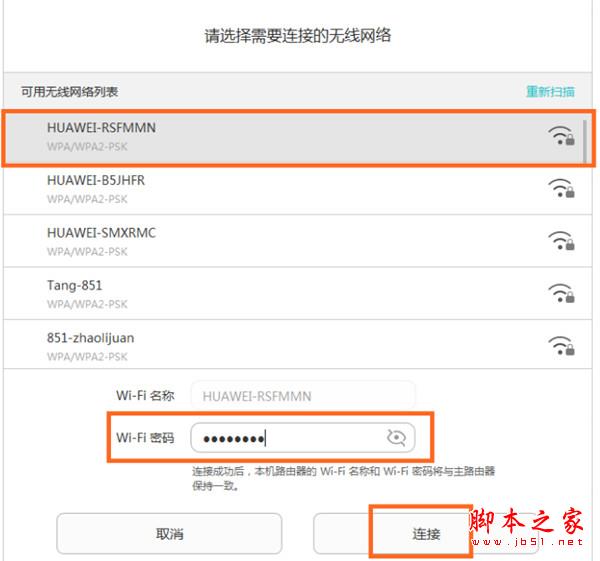Click the 851-zhaolijuan Wi-Fi signal lock icon
This screenshot has height=561, width=600.
coord(561,346)
